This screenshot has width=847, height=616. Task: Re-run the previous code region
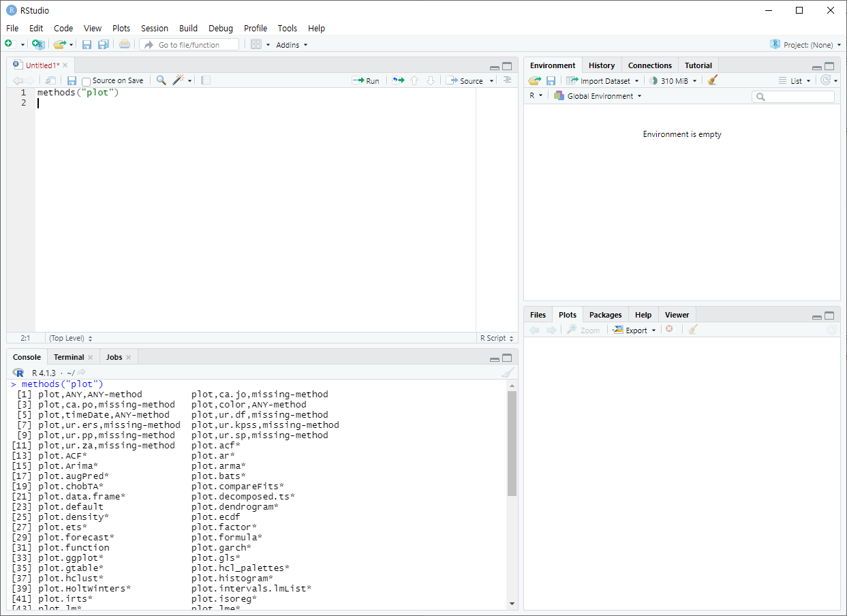pos(398,80)
